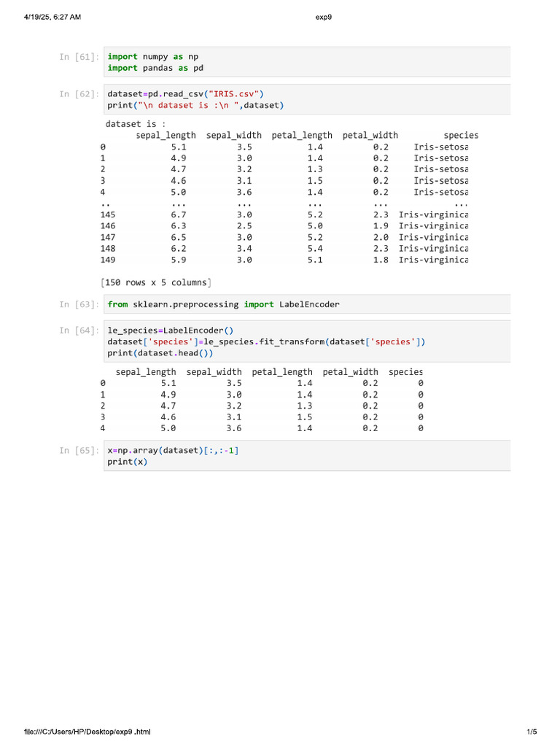
Task: Click 'petal_length' header in second output table
Action: tap(282, 371)
